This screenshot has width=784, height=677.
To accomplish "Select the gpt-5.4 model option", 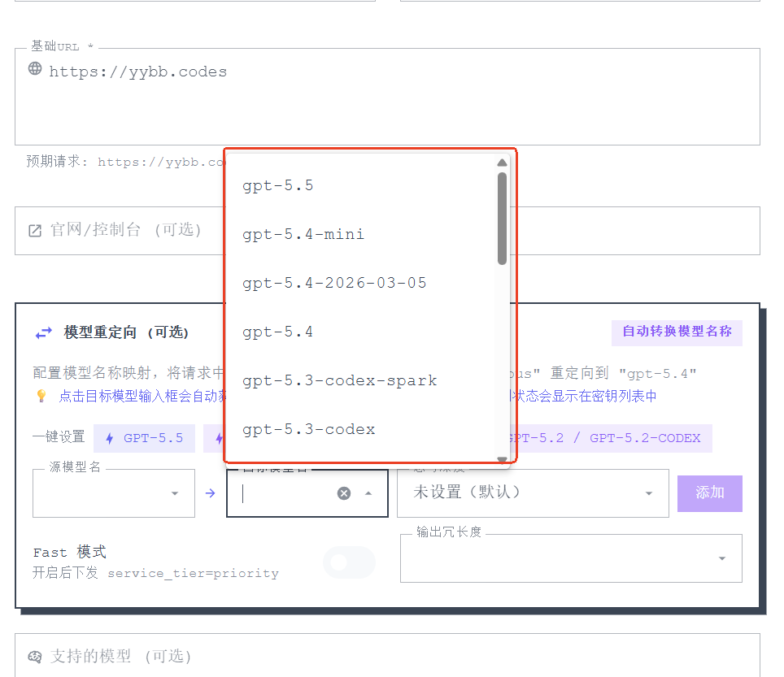I will [x=360, y=332].
